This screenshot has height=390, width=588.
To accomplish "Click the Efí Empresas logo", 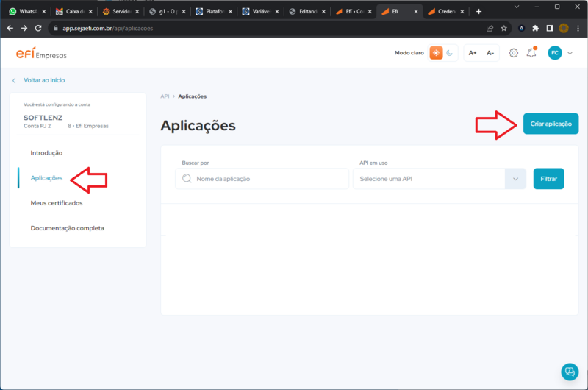I will click(41, 53).
